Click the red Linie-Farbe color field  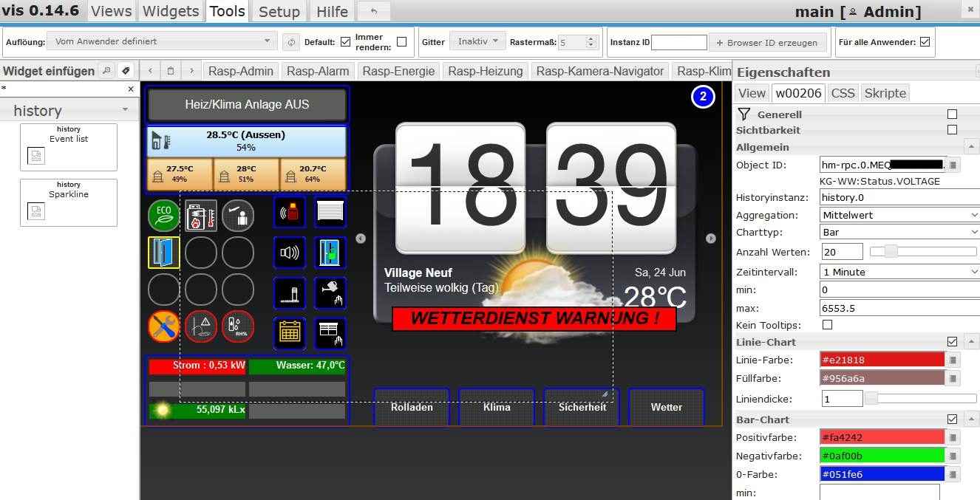882,360
